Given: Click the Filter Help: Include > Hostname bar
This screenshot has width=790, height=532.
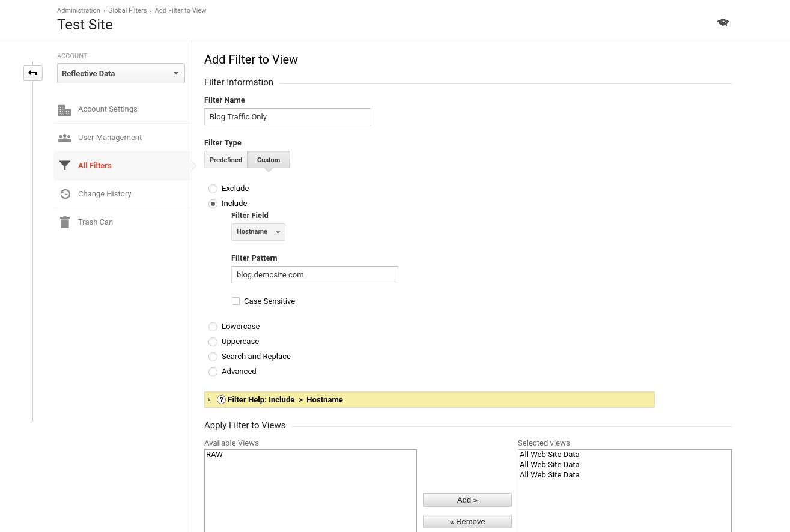Looking at the screenshot, I should 430,399.
